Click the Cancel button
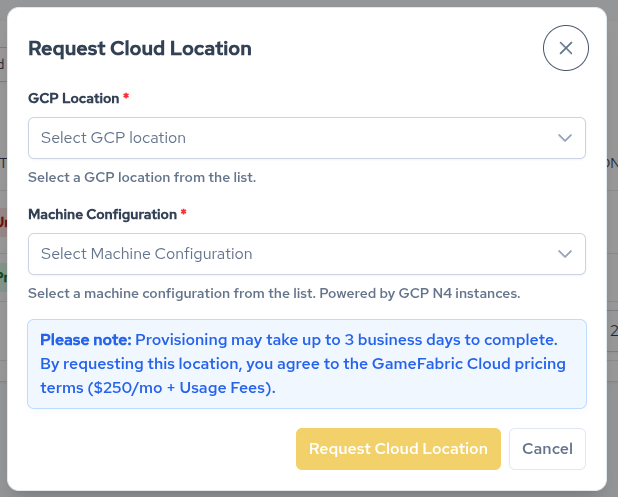Image resolution: width=618 pixels, height=497 pixels. click(x=547, y=449)
